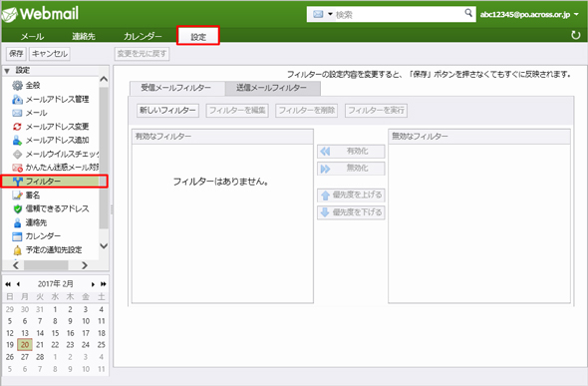Switch to 受信メールフィルター tab
This screenshot has height=386, width=588.
tap(177, 88)
